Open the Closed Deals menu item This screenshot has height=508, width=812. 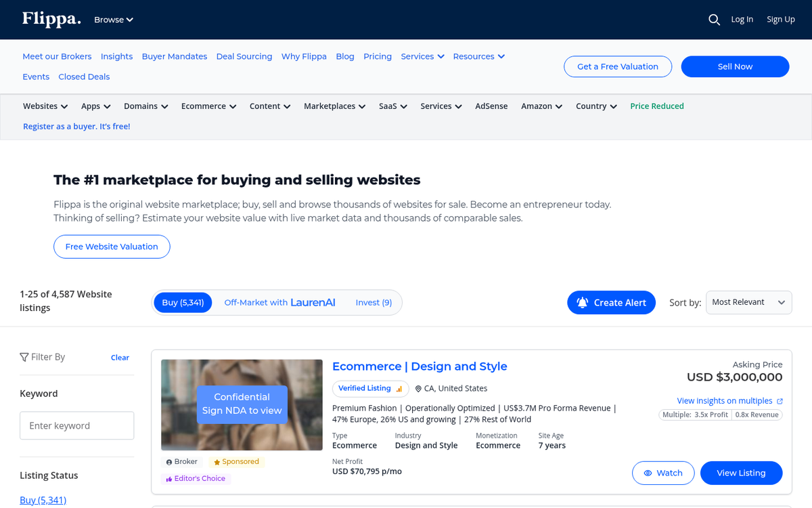coord(83,77)
